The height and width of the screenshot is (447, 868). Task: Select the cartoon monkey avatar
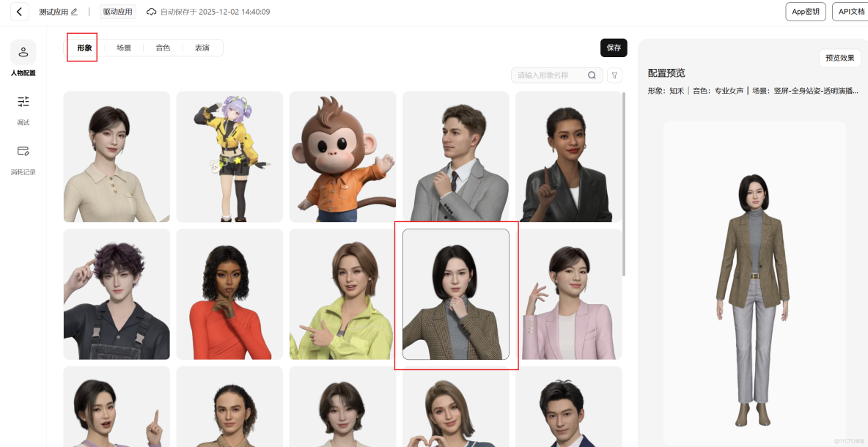342,157
